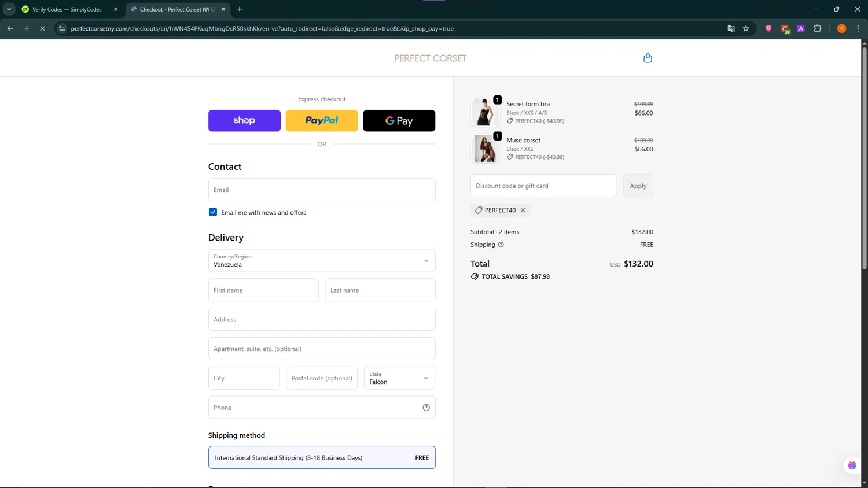Click the floating brain widget icon
Image resolution: width=868 pixels, height=488 pixels.
[x=852, y=465]
